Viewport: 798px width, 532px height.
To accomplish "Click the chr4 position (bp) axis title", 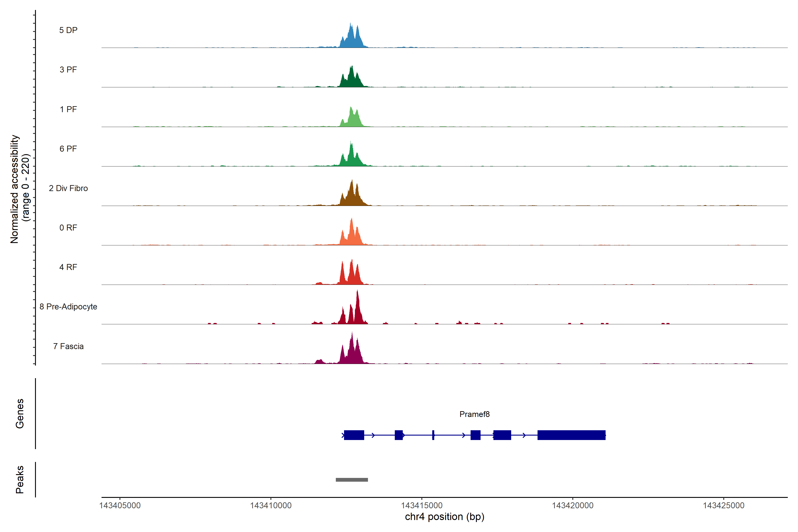I will click(x=444, y=517).
